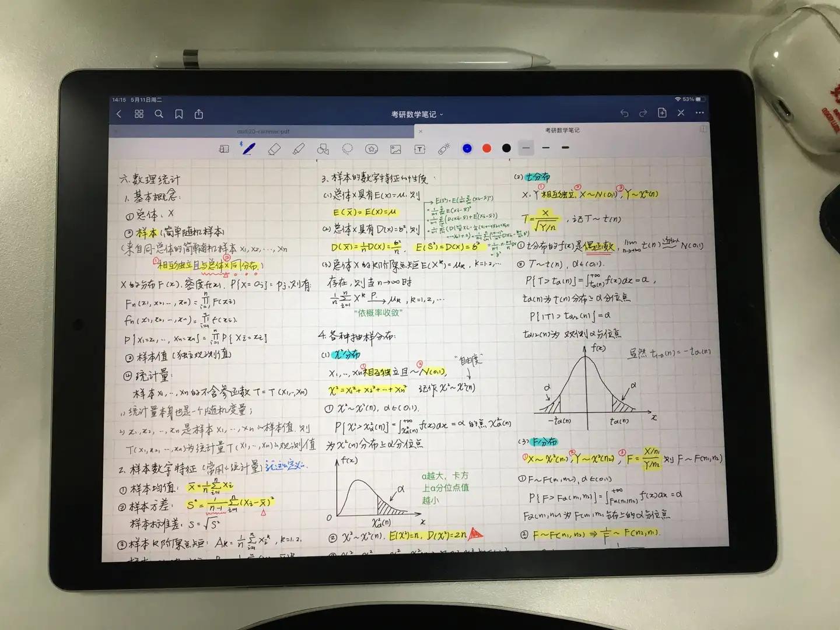Select the Pen tool
Viewport: 840px width, 630px height.
[249, 149]
